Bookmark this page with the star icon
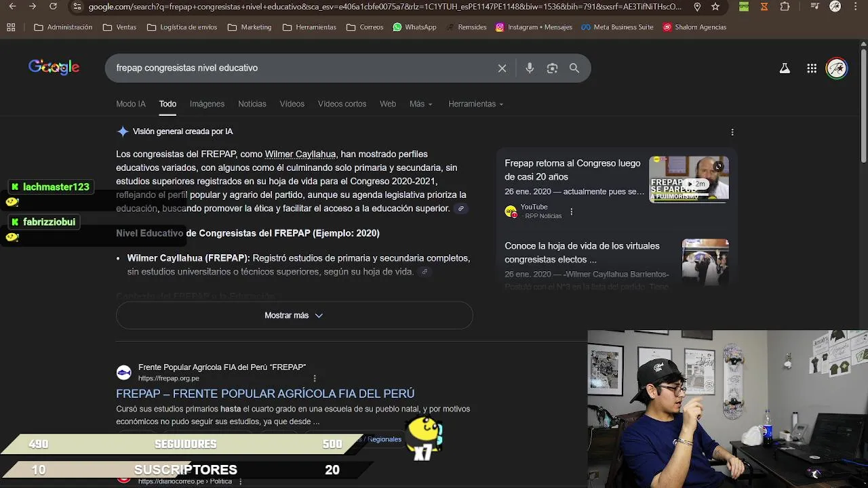Viewport: 868px width, 488px height. tap(715, 7)
